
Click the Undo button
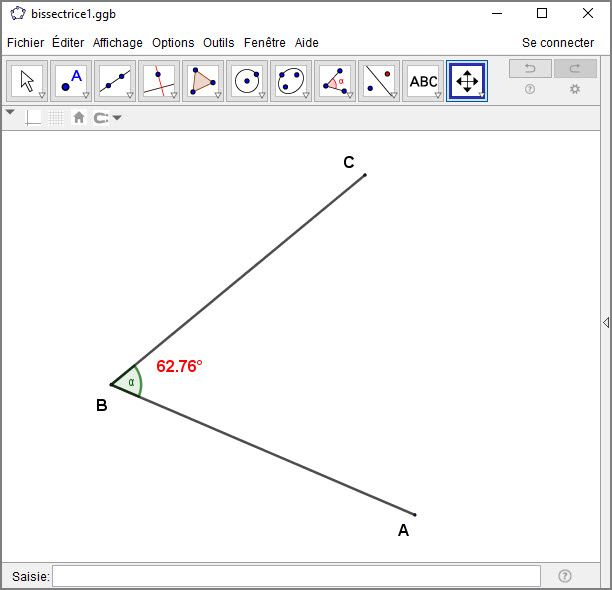click(x=530, y=69)
